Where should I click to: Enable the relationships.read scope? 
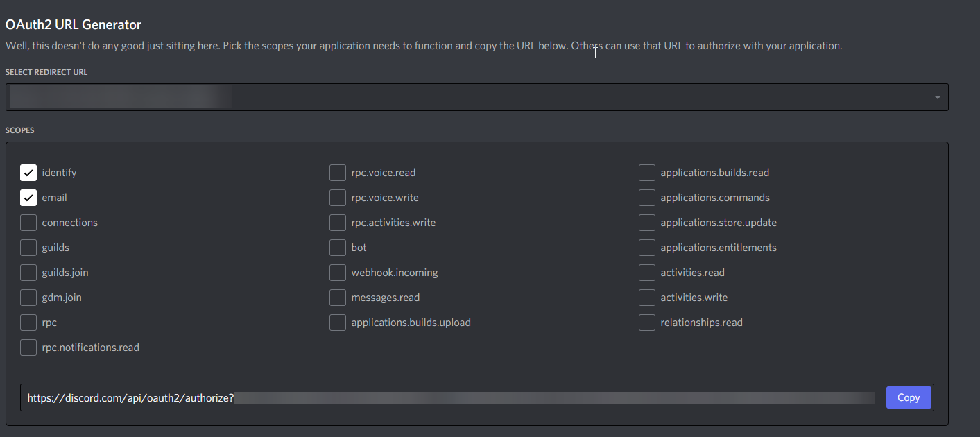[647, 323]
